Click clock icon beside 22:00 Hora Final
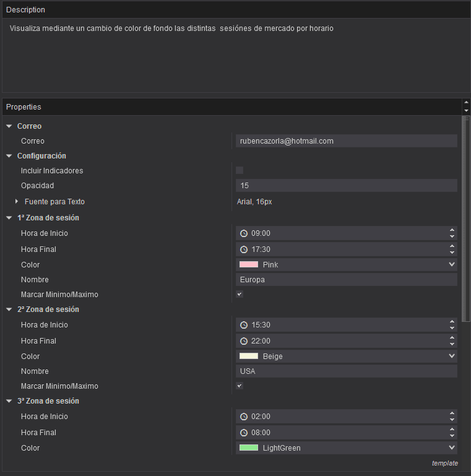The image size is (471, 476). coord(244,341)
